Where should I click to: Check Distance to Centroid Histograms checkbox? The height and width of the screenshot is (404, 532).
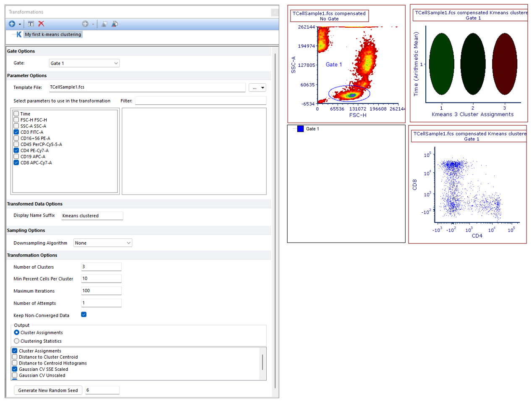tap(15, 363)
